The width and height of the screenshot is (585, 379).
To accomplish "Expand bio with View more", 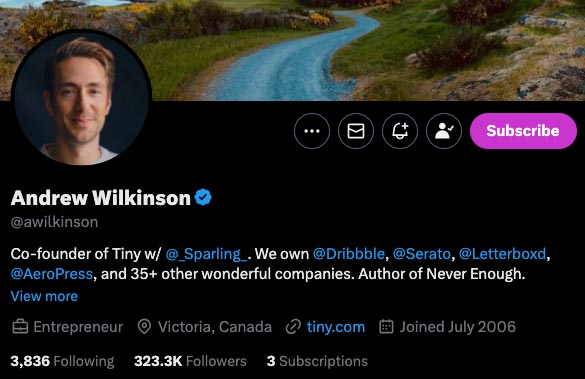I will coord(44,296).
